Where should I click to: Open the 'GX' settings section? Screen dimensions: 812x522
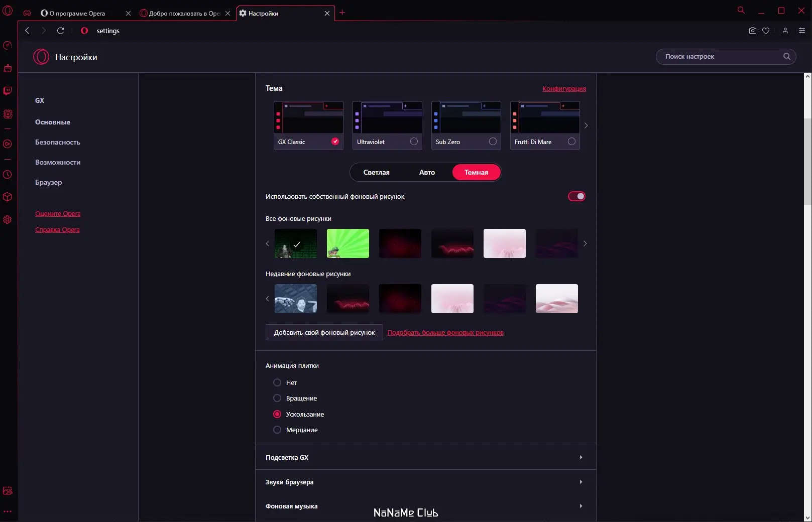click(x=40, y=100)
